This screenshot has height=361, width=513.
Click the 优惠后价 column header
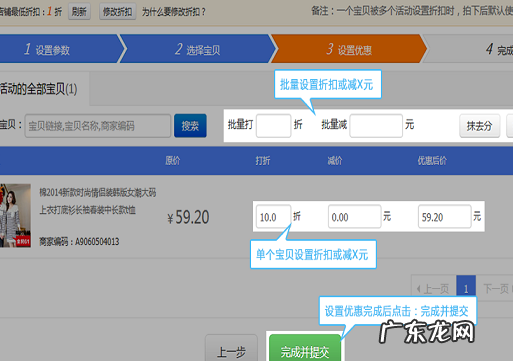click(432, 161)
